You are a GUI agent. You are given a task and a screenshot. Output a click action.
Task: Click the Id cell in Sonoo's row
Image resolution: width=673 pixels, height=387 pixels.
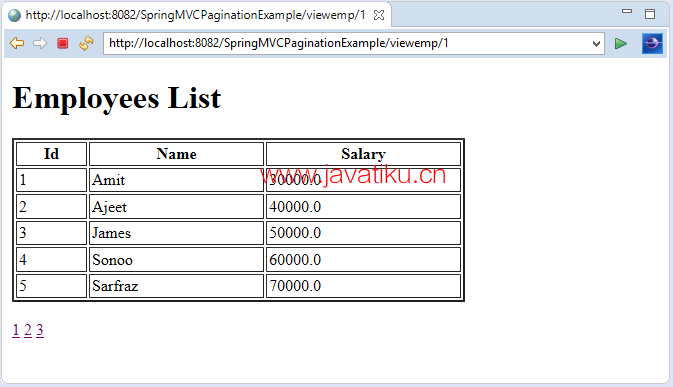(x=52, y=260)
